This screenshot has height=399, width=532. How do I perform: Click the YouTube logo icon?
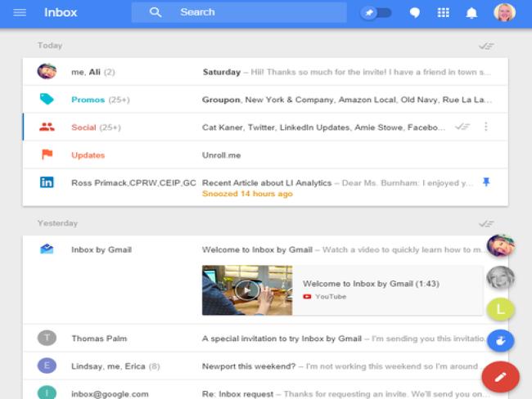click(x=307, y=297)
